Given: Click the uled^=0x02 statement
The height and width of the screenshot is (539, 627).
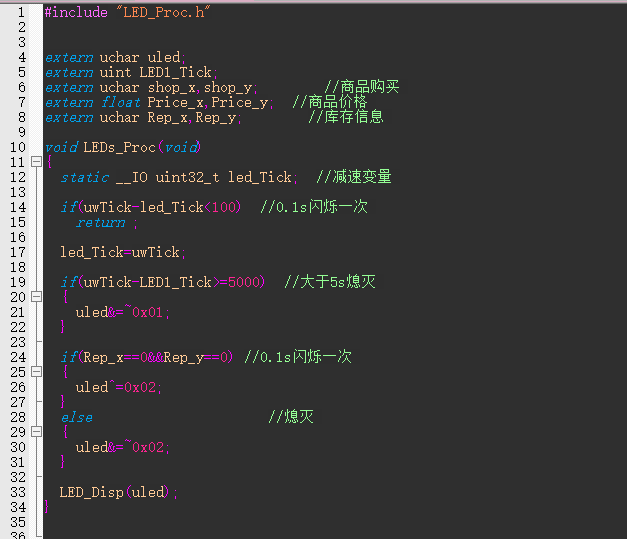Looking at the screenshot, I should (118, 387).
